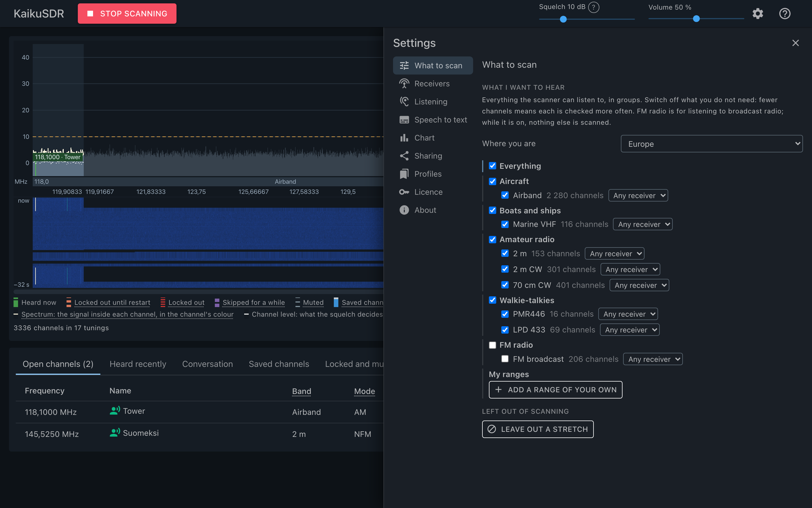Click the Volume slider handle
The height and width of the screenshot is (508, 812).
tap(696, 19)
